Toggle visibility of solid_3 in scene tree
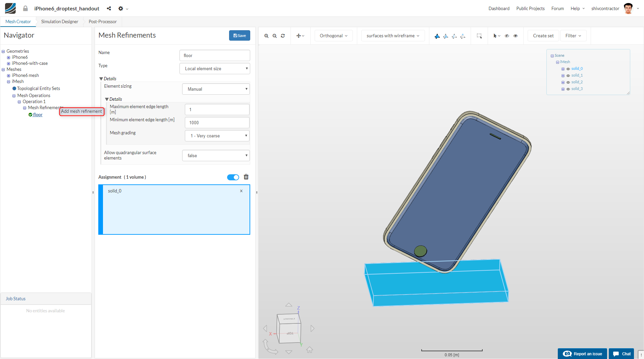This screenshot has height=359, width=644. coord(568,89)
